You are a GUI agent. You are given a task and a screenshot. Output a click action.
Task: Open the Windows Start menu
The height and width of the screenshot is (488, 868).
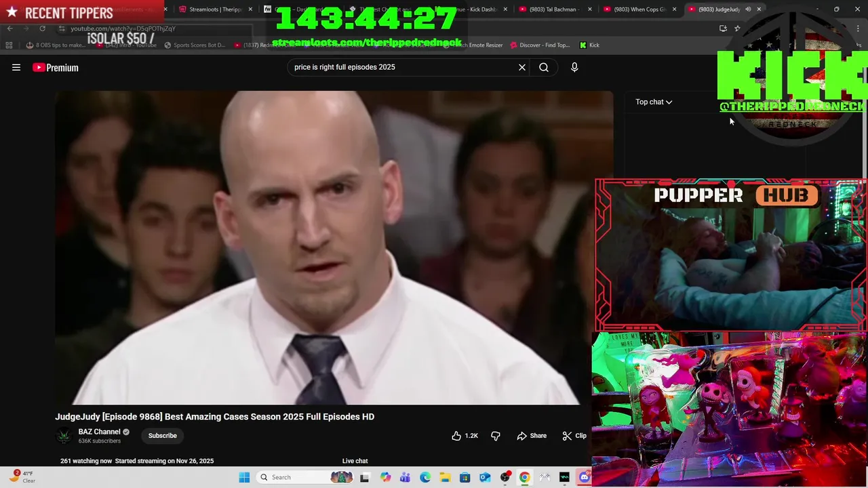click(244, 477)
